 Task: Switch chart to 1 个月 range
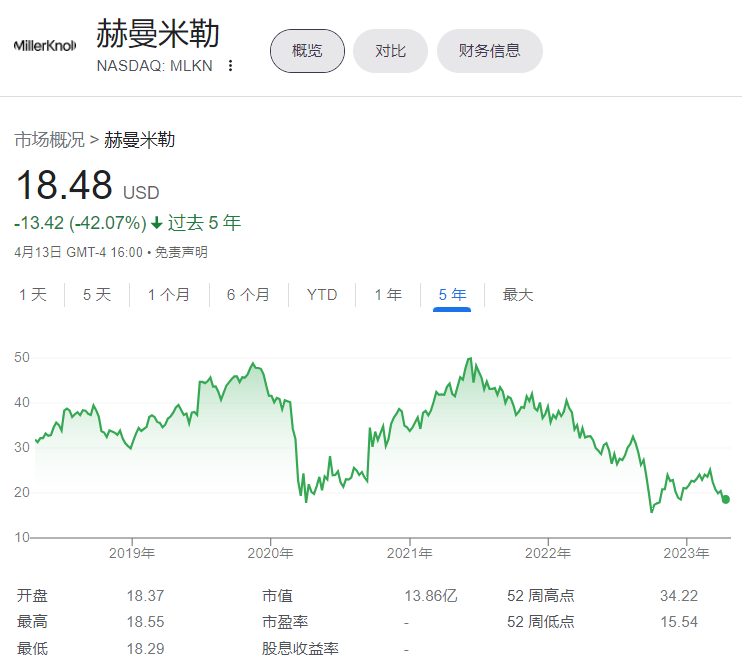pyautogui.click(x=168, y=295)
